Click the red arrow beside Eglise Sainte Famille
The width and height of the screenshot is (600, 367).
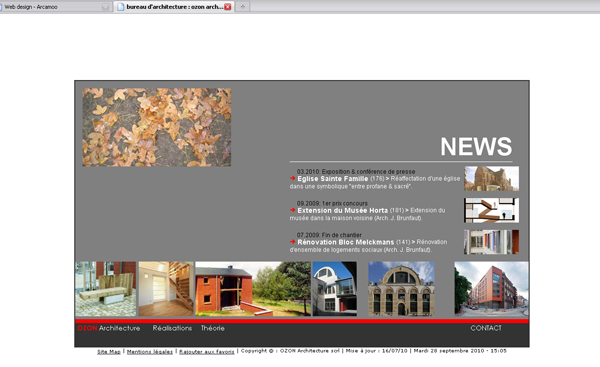click(x=292, y=178)
